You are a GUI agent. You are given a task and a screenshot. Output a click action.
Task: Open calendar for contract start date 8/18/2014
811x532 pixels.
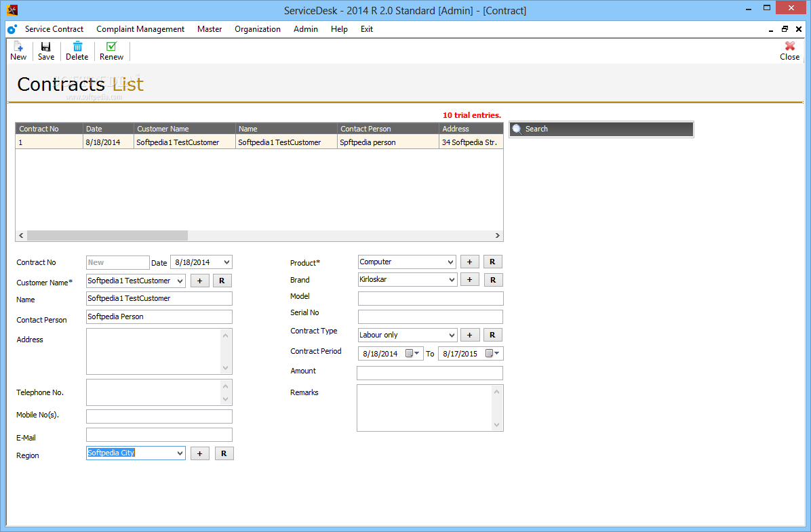412,354
